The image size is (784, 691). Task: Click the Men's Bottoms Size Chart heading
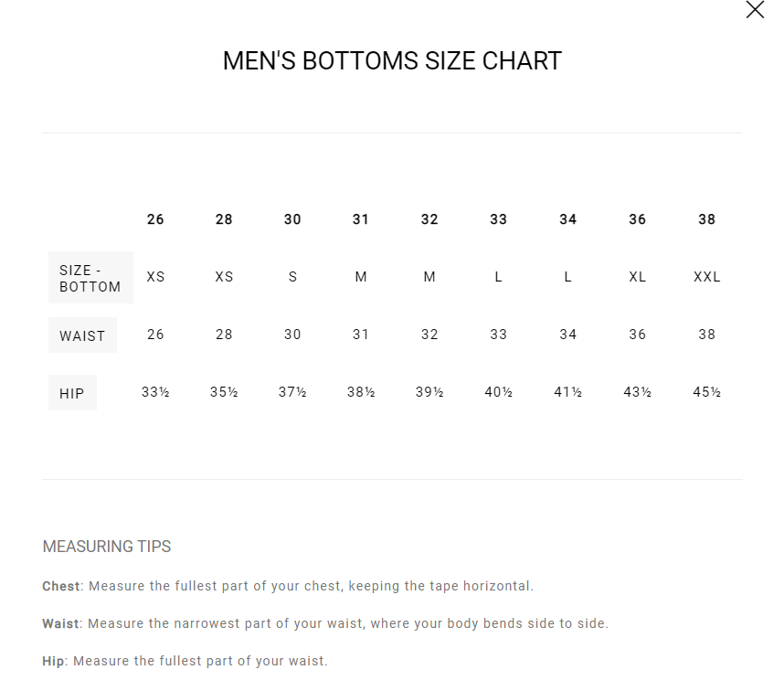click(x=392, y=61)
